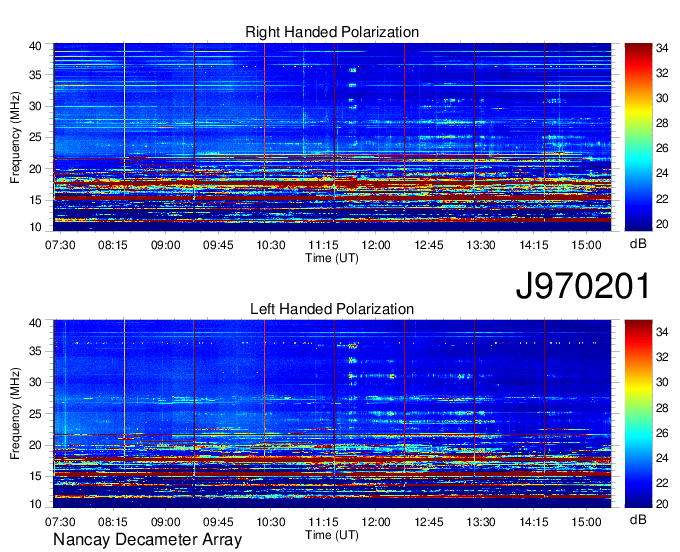Image resolution: width=680 pixels, height=552 pixels.
Task: Click the 15 MHz tick on the bottom plot
Action: pyautogui.click(x=36, y=477)
